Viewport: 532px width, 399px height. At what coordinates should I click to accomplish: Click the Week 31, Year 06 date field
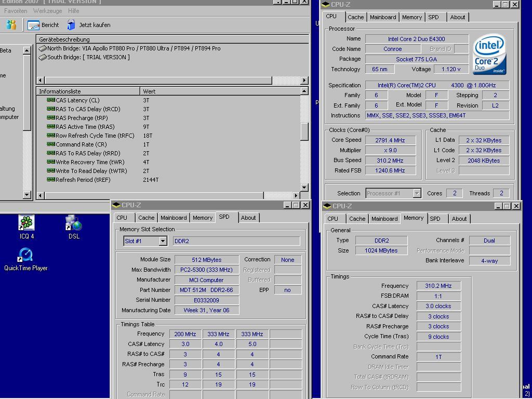point(207,310)
